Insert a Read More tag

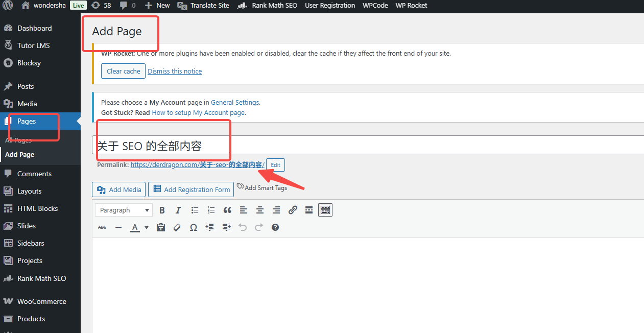pos(309,210)
